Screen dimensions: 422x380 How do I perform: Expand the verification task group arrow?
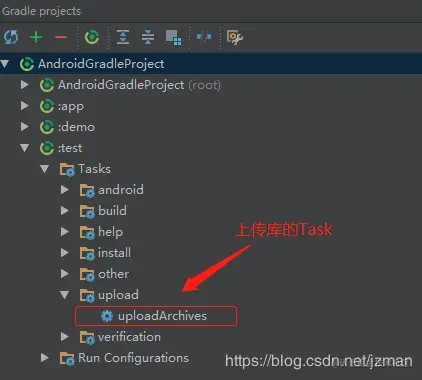point(65,337)
